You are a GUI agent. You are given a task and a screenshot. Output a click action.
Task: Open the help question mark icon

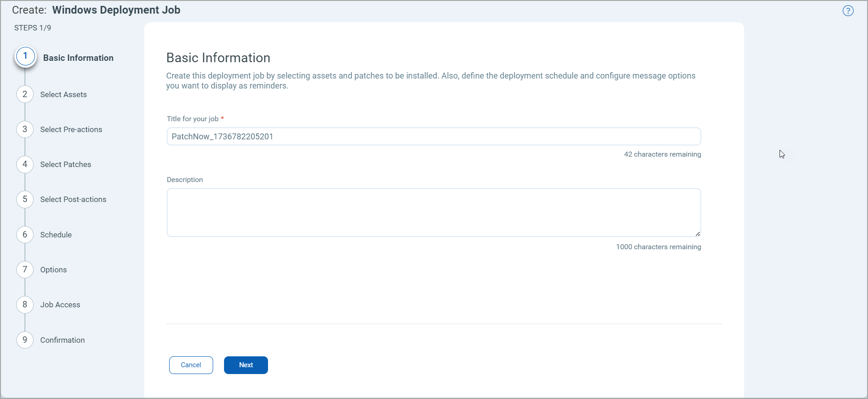848,11
